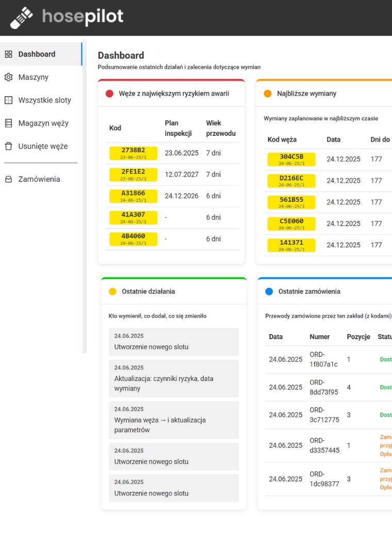Click the Wszystkie sloty icon
392x537 pixels.
coord(8,100)
